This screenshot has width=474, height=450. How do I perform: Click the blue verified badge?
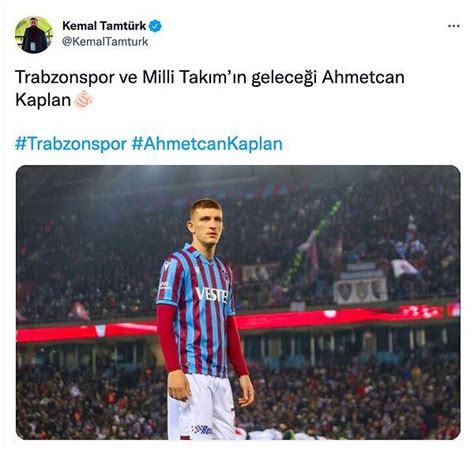click(x=155, y=26)
